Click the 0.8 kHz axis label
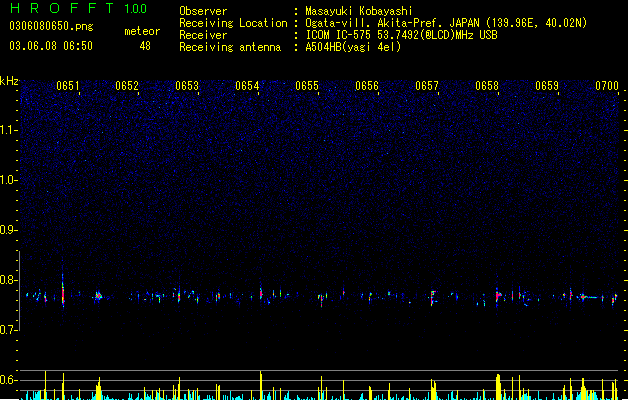This screenshot has width=629, height=400. (x=9, y=280)
